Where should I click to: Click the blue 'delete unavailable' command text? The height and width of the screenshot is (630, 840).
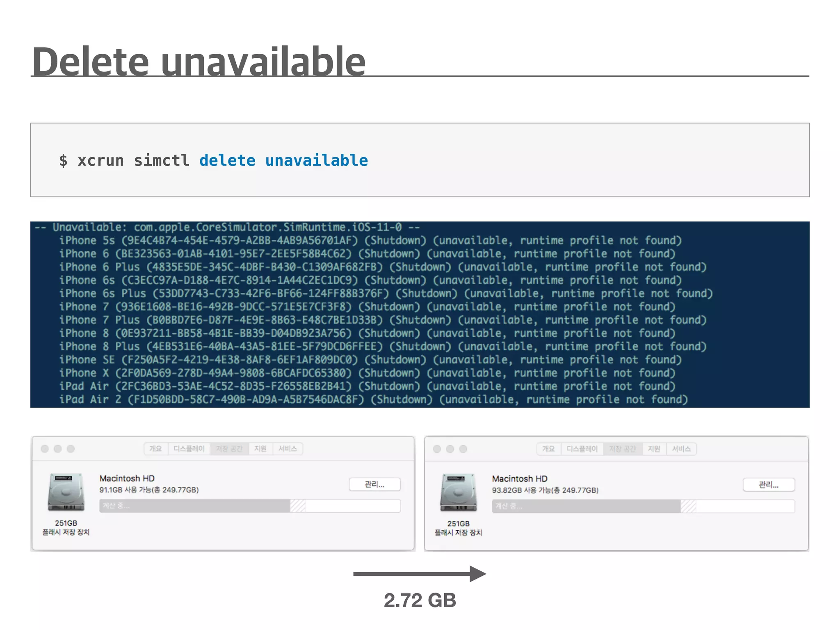283,160
